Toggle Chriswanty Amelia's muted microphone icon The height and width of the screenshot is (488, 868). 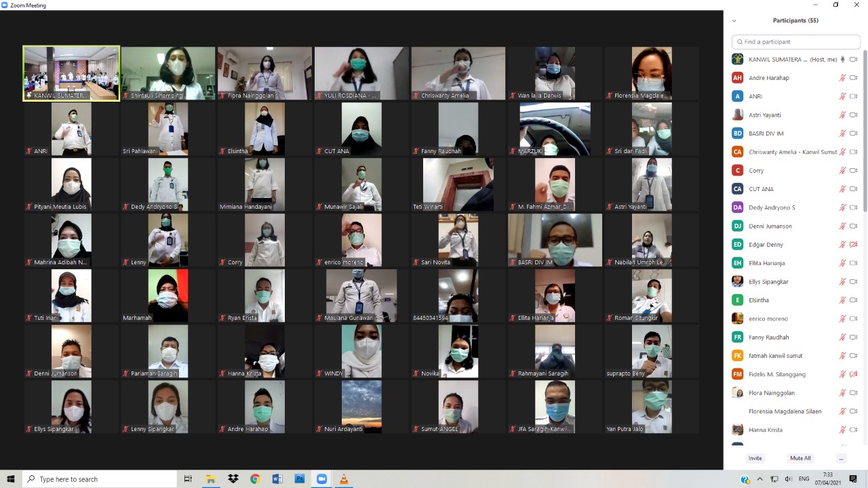point(842,152)
